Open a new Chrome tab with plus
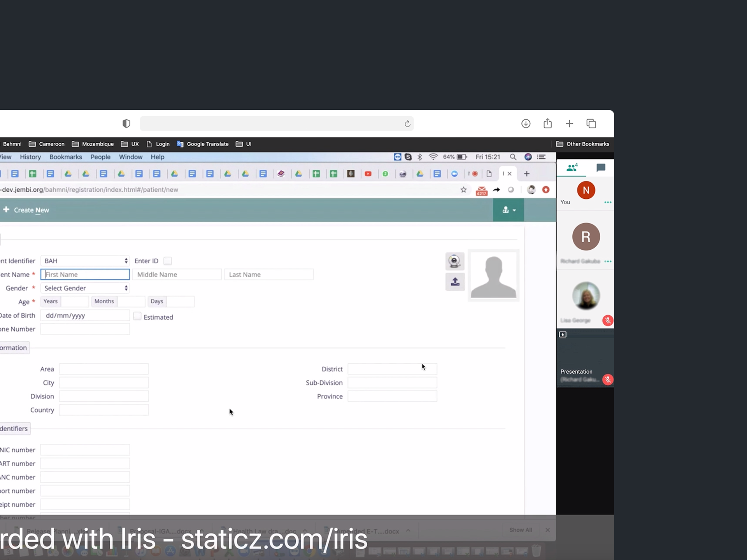The width and height of the screenshot is (747, 560). (527, 174)
